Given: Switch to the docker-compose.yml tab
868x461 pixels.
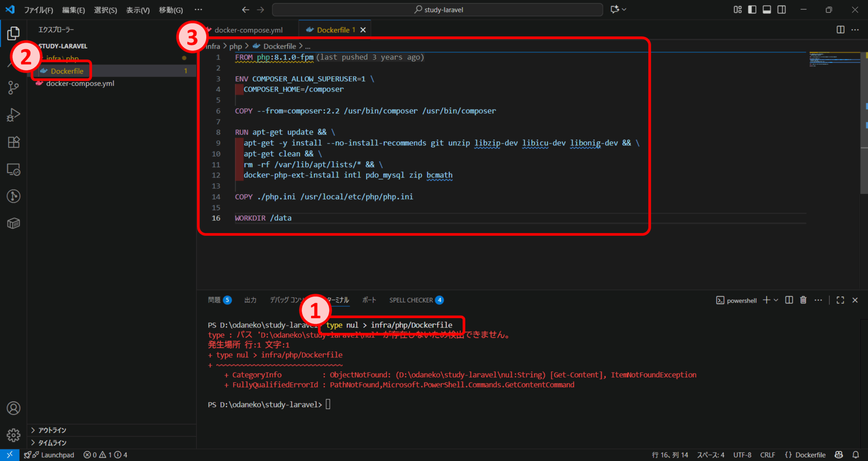Looking at the screenshot, I should point(248,30).
